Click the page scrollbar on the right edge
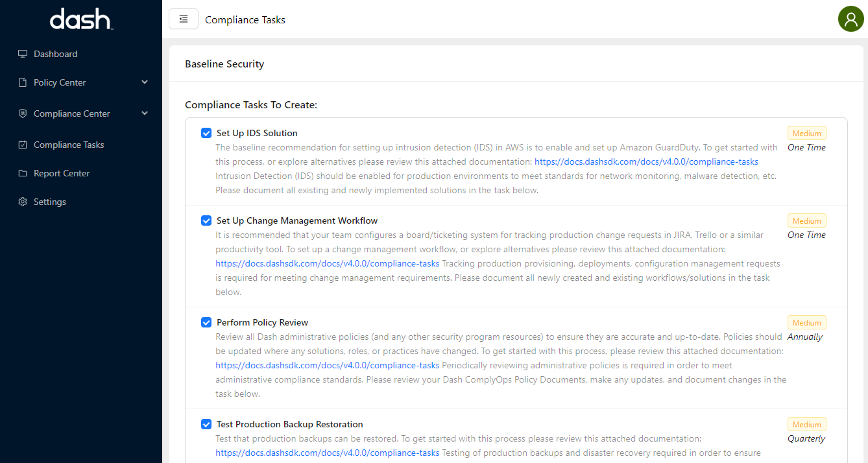Image resolution: width=868 pixels, height=463 pixels. [864, 195]
